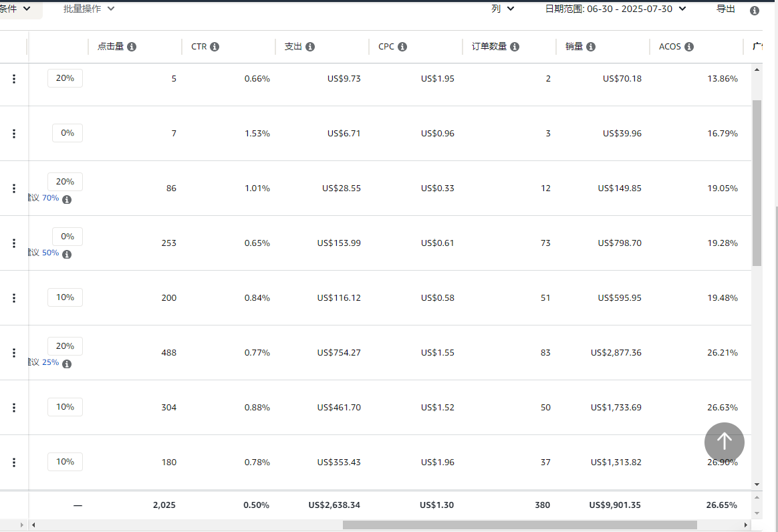The image size is (778, 532).
Task: Click orders total 380
Action: [542, 505]
